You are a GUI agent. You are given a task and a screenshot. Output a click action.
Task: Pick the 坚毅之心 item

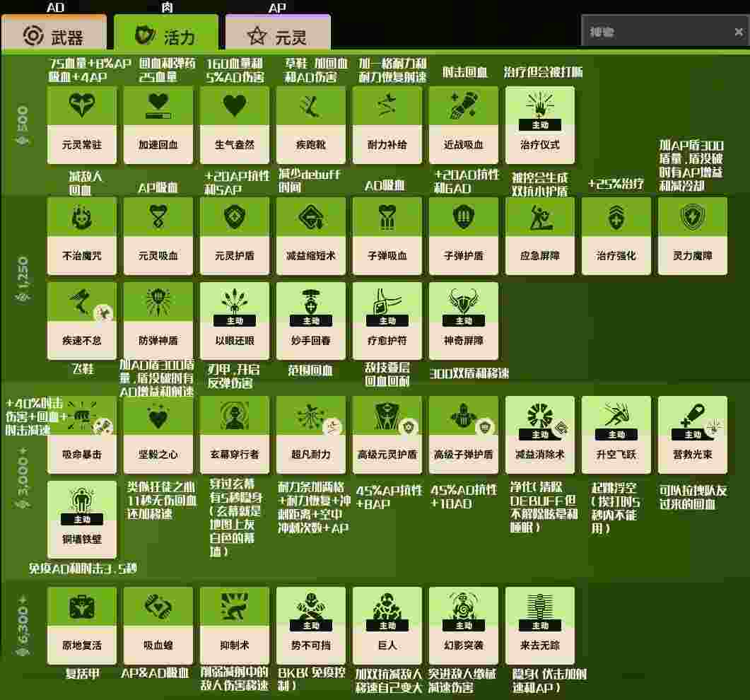(158, 434)
